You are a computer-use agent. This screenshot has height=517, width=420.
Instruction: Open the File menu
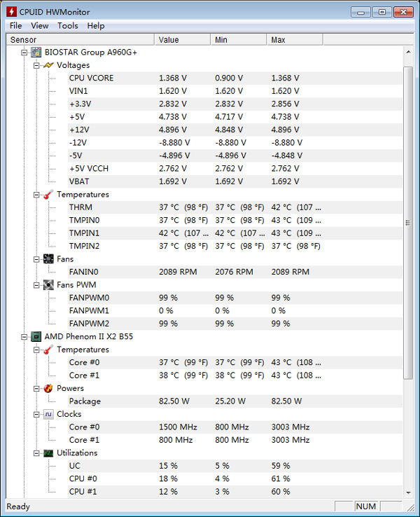pyautogui.click(x=16, y=26)
